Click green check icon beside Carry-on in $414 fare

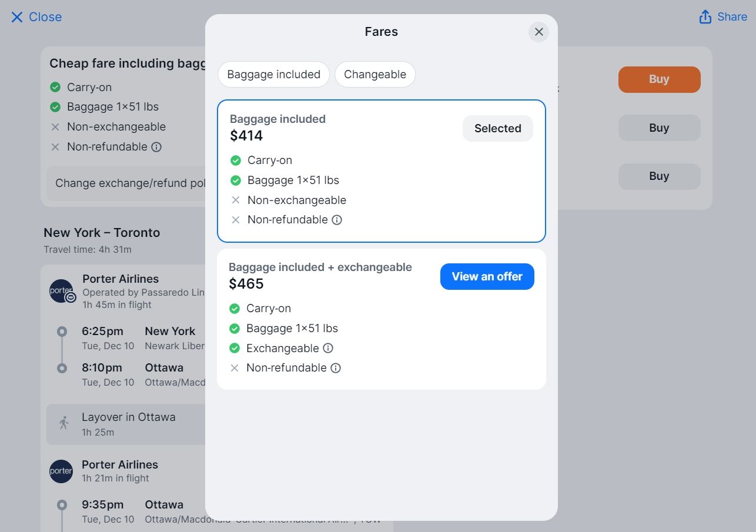point(236,160)
